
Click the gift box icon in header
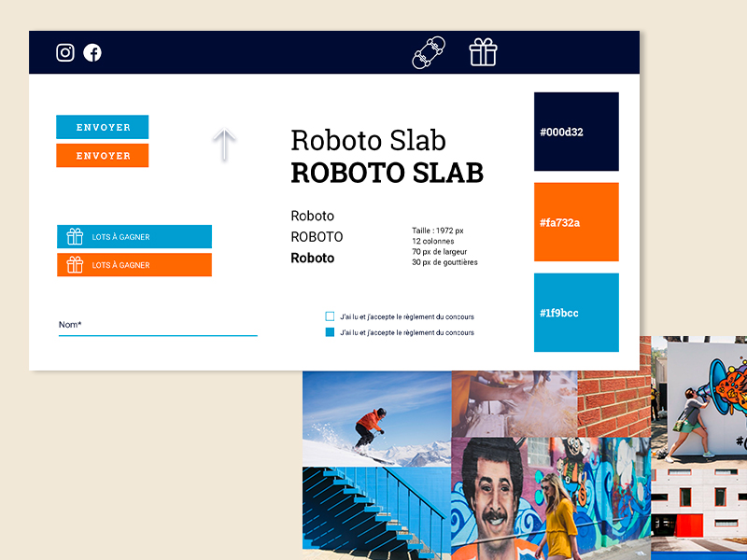pos(483,53)
